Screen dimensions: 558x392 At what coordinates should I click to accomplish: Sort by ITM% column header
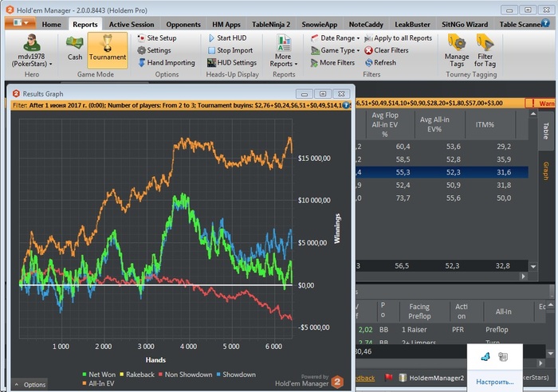485,124
